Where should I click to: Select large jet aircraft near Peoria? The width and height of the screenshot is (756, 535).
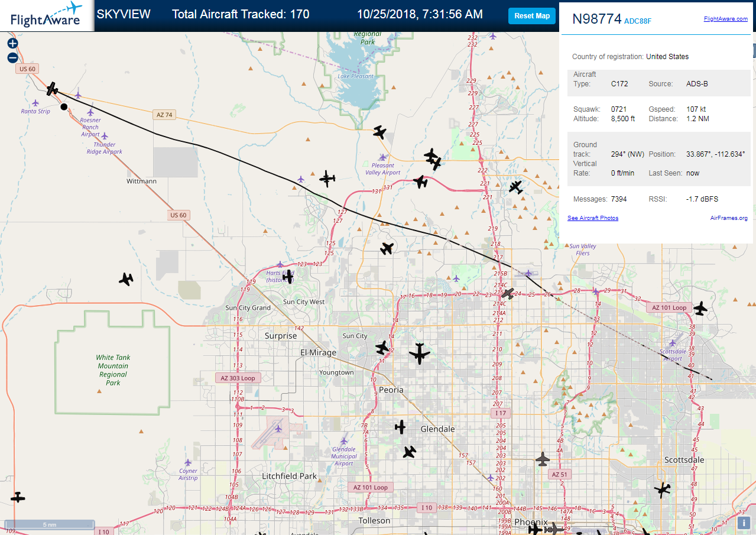click(420, 354)
